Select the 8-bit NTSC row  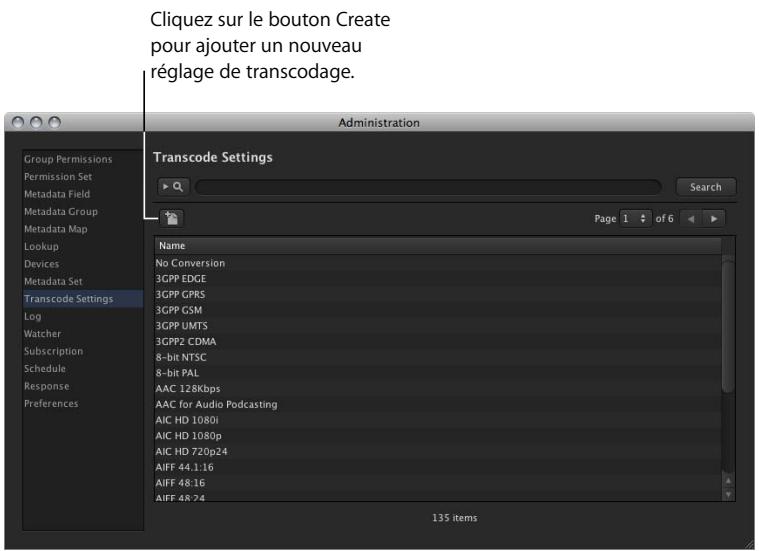(x=438, y=357)
